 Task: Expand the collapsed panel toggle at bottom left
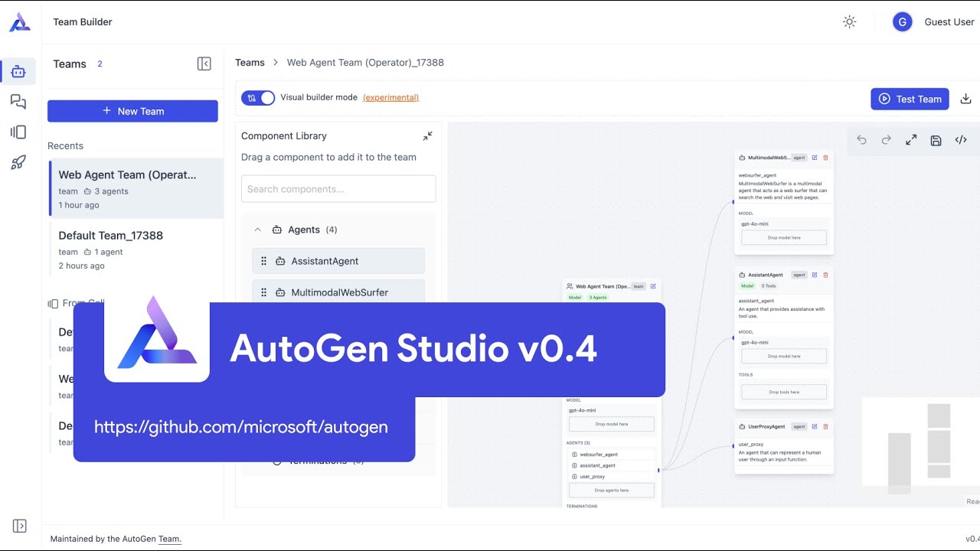coord(19,526)
